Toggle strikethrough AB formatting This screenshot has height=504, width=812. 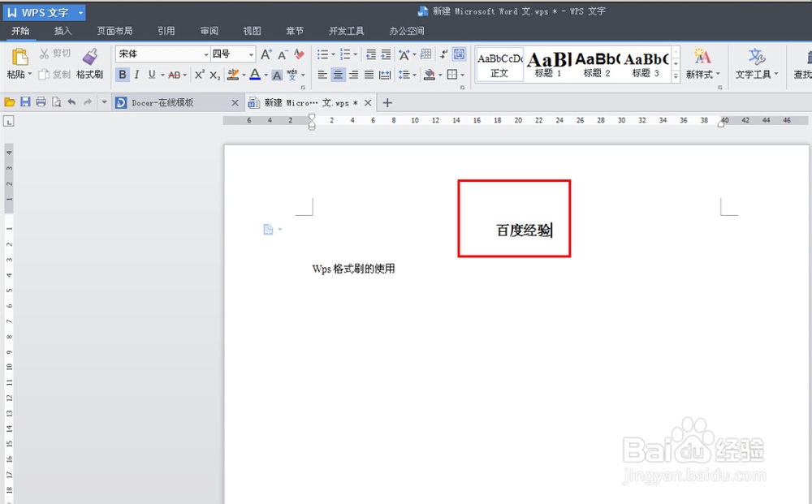pos(175,75)
